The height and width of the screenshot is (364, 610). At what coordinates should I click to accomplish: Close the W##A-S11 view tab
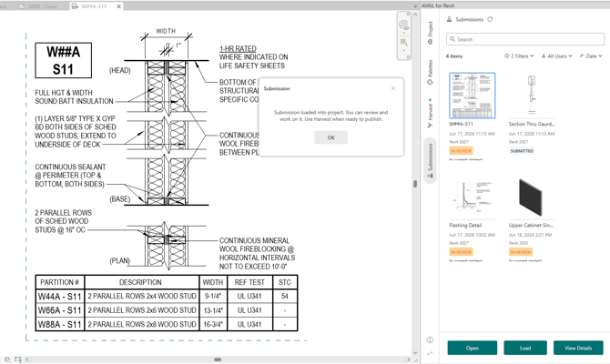click(x=119, y=6)
